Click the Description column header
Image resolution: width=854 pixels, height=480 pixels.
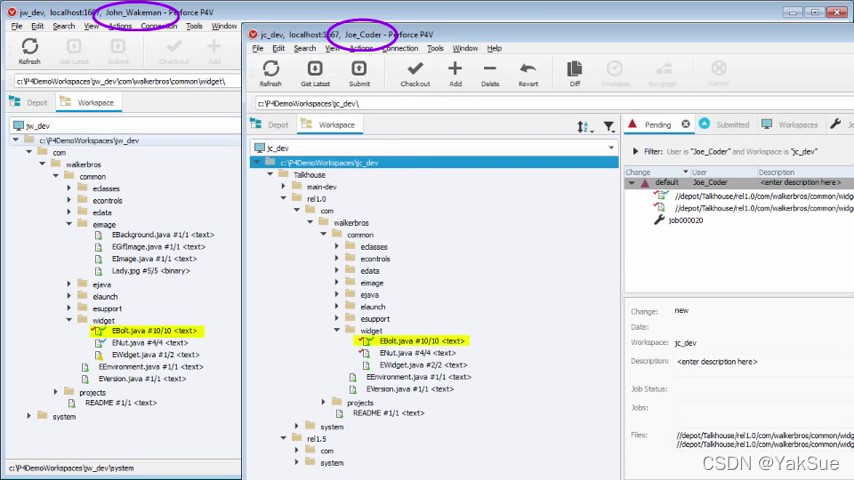(805, 172)
